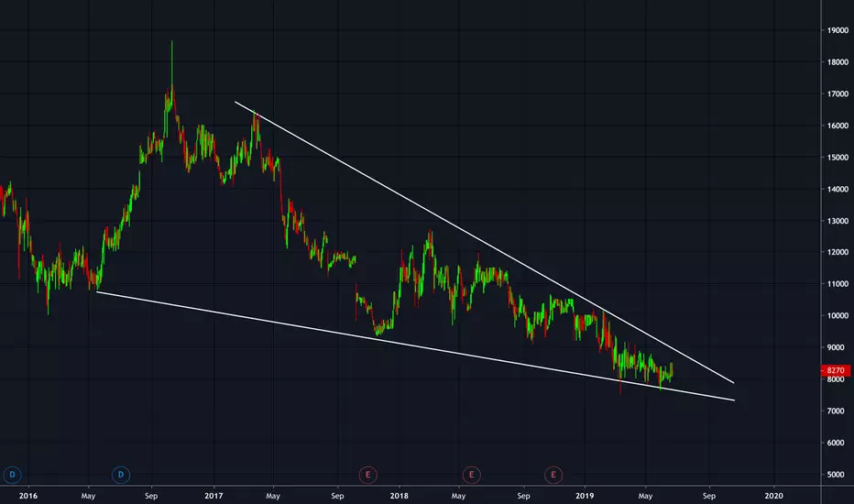This screenshot has width=854, height=504.
Task: Click the 16000 price axis label
Action: pyautogui.click(x=838, y=126)
